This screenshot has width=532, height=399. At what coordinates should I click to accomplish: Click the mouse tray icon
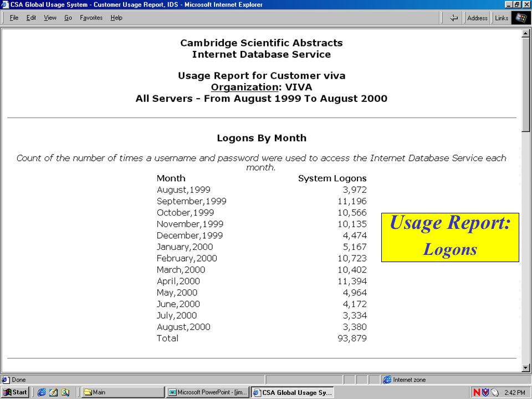[x=494, y=392]
